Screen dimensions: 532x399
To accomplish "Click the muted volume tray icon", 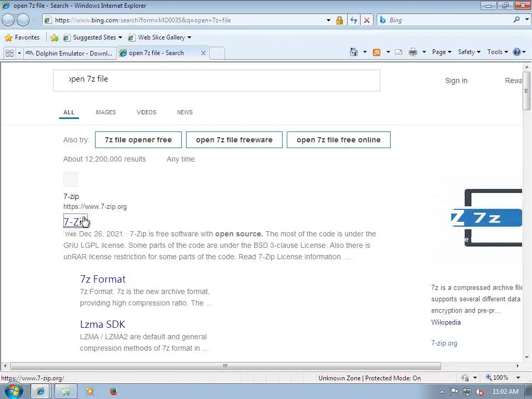I will coord(480,392).
